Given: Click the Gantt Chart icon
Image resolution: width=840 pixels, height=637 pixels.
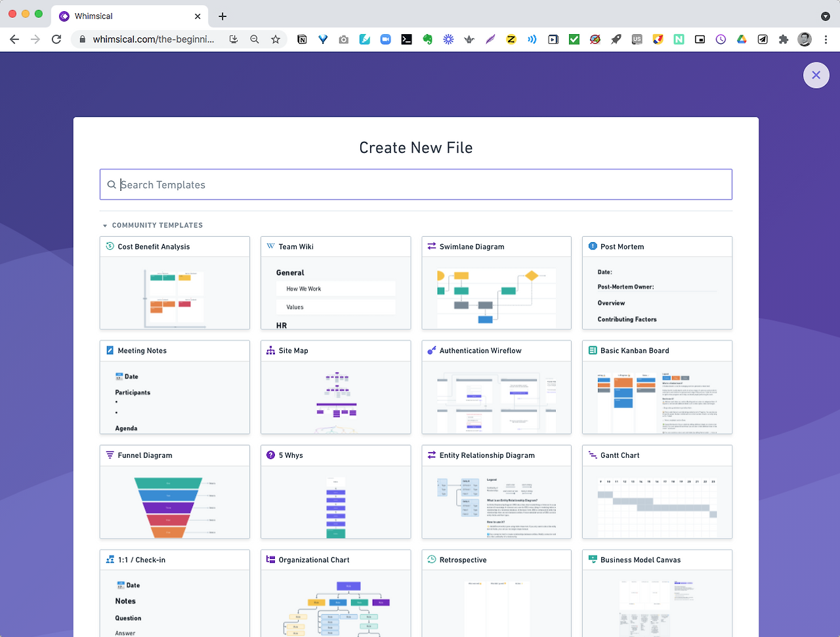Looking at the screenshot, I should pos(593,455).
